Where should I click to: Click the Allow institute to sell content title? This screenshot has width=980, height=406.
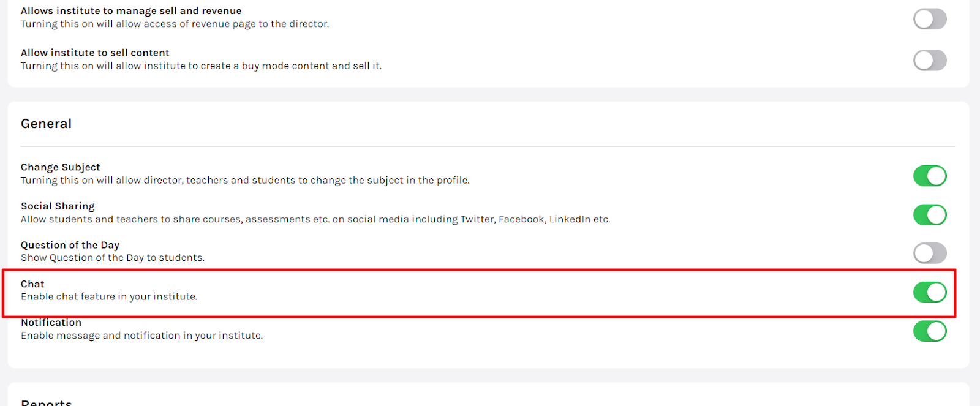pos(95,53)
